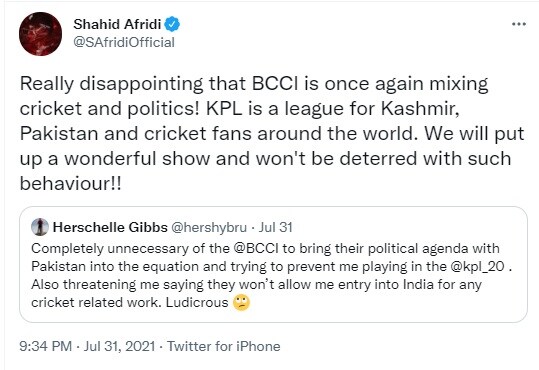Image resolution: width=539 pixels, height=370 pixels.
Task: Click Shahid Afridi's round profile picture
Action: (x=41, y=34)
